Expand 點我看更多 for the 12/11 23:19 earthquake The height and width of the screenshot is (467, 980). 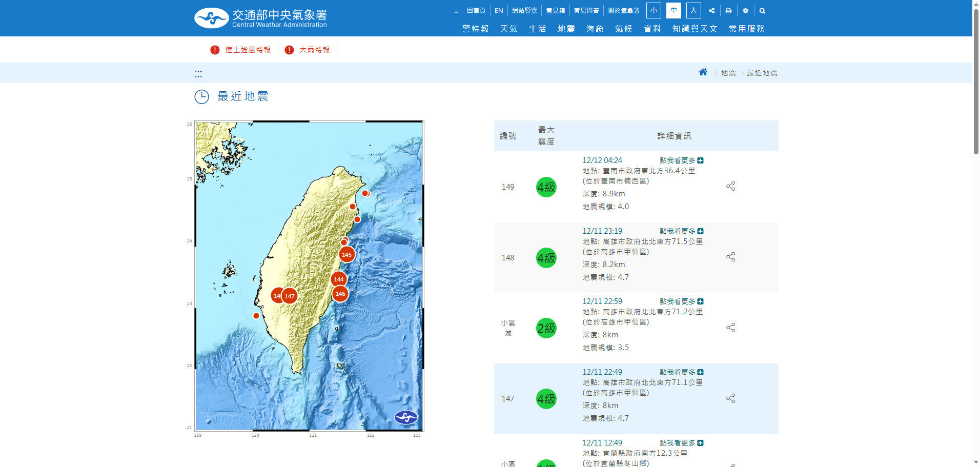click(x=681, y=231)
